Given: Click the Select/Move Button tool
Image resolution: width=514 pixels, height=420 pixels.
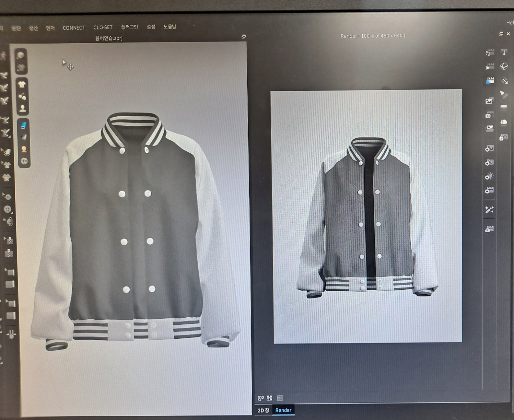Looking at the screenshot, I should 8,197.
